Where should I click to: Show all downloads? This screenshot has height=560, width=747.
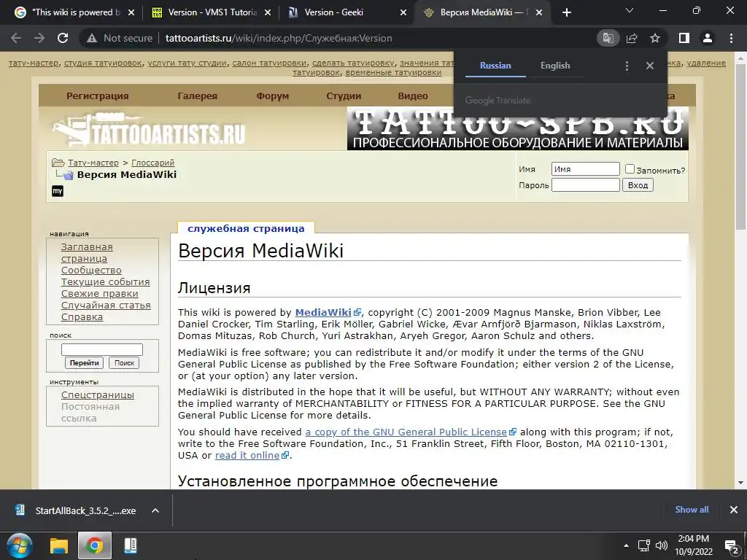692,510
